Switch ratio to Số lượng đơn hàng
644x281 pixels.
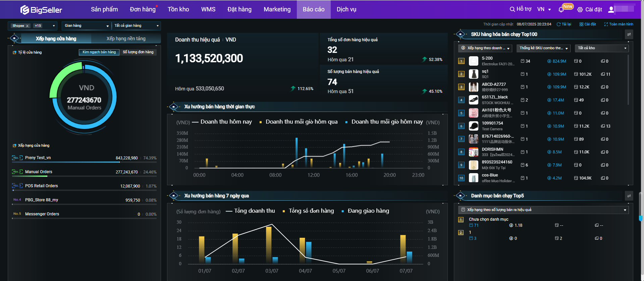pos(138,52)
